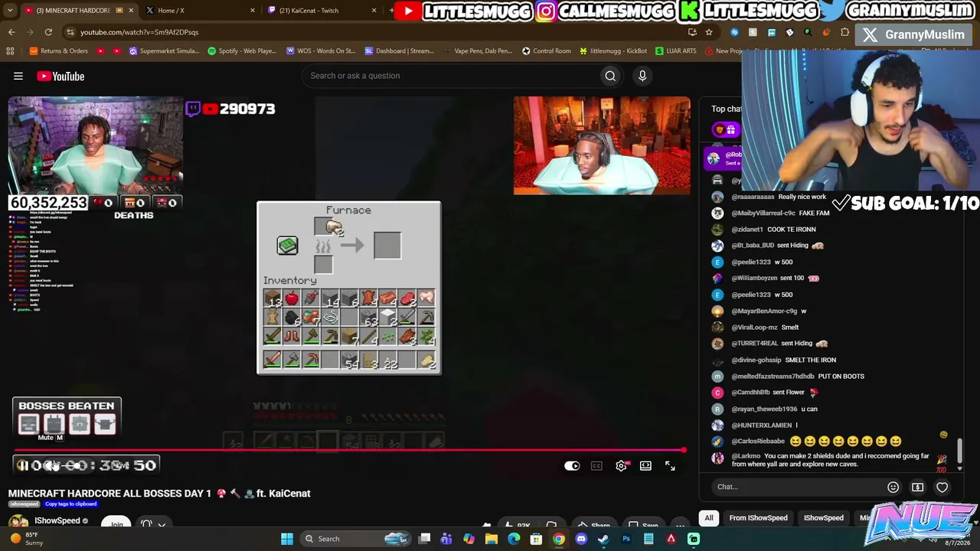Open Photoshop from the taskbar
Screen dimensions: 980x551
[x=626, y=539]
